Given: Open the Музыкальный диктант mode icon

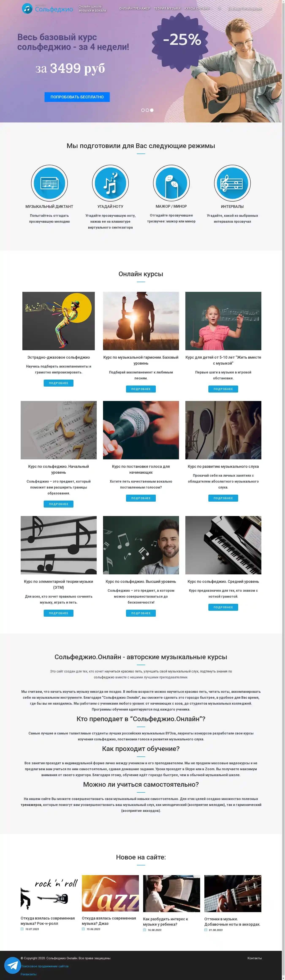Looking at the screenshot, I should point(49,183).
